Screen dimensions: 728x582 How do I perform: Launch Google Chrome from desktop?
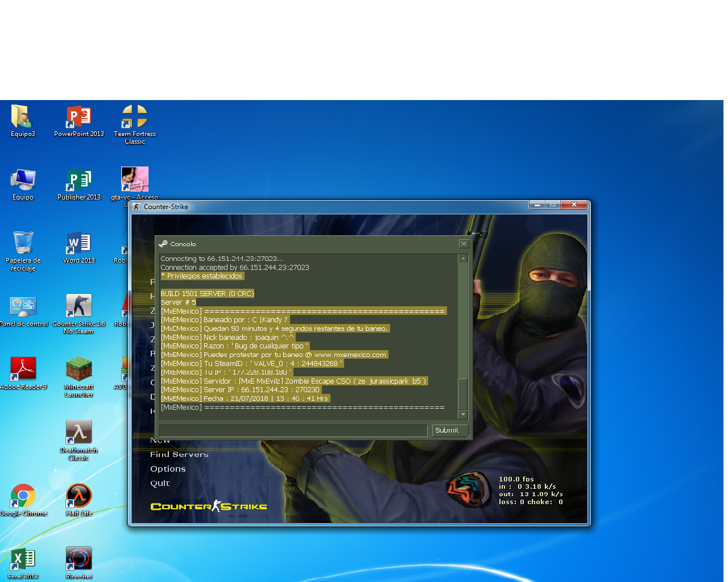click(x=23, y=500)
